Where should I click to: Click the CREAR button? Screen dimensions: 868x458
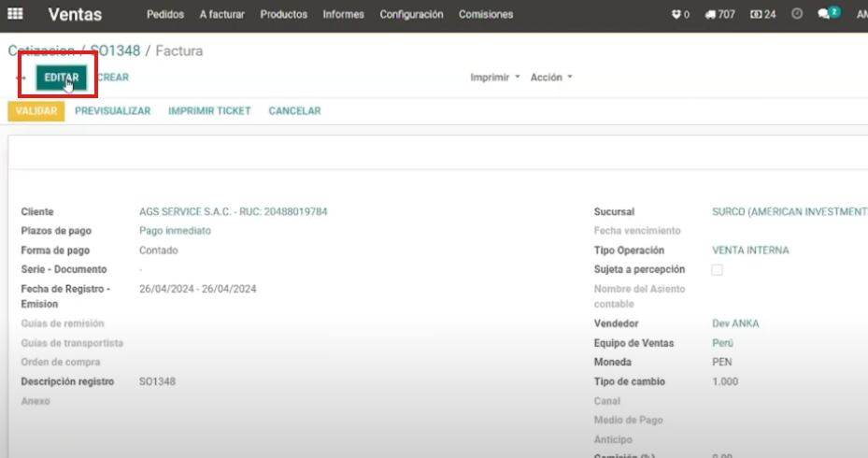[113, 78]
